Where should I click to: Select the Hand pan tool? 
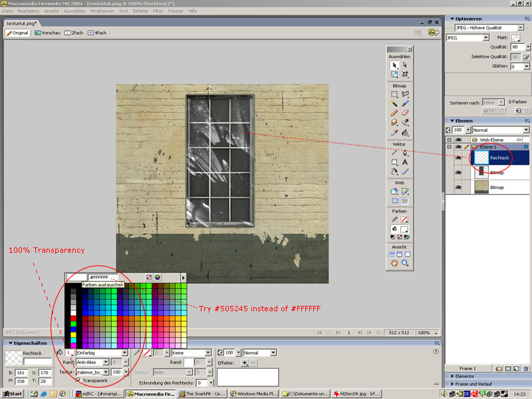[394, 263]
